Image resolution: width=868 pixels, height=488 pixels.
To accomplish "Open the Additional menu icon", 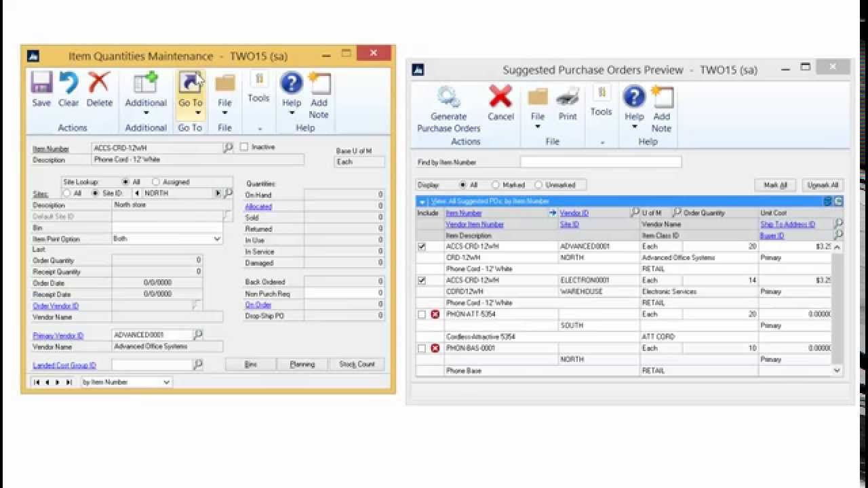I will (145, 83).
